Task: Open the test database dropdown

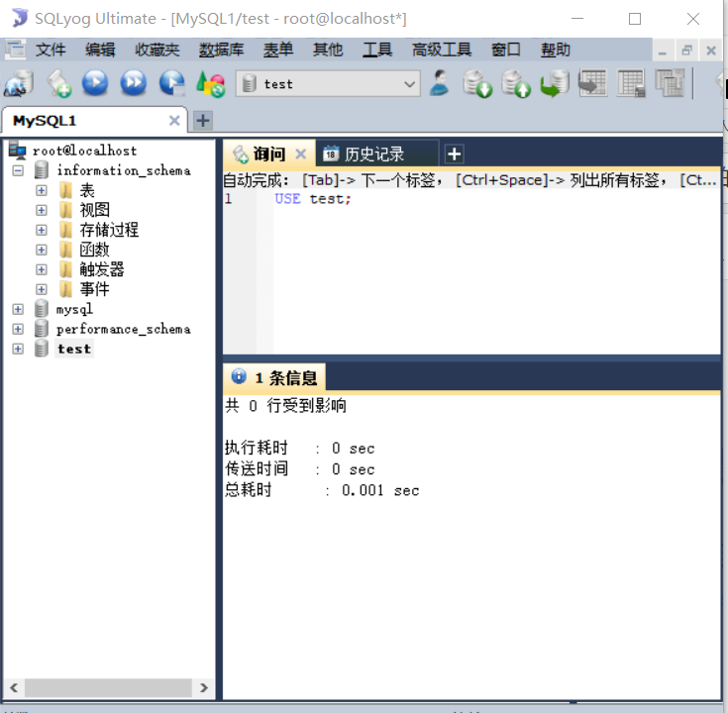Action: coord(409,84)
